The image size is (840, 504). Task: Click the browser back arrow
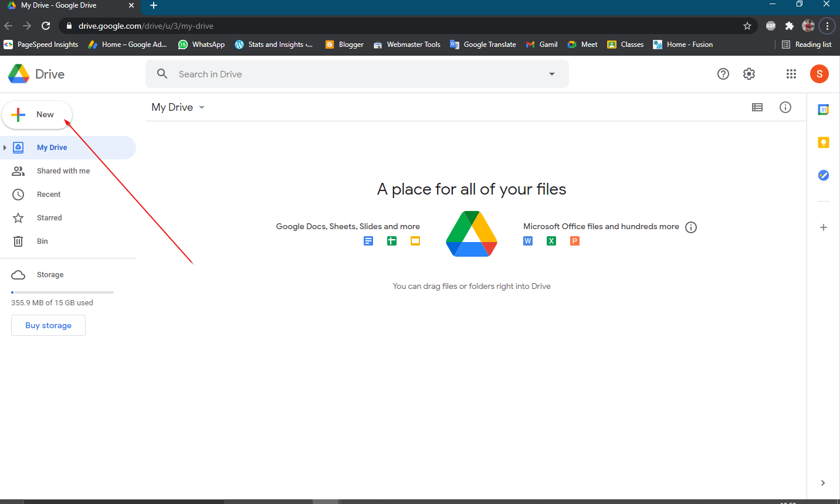click(x=8, y=26)
